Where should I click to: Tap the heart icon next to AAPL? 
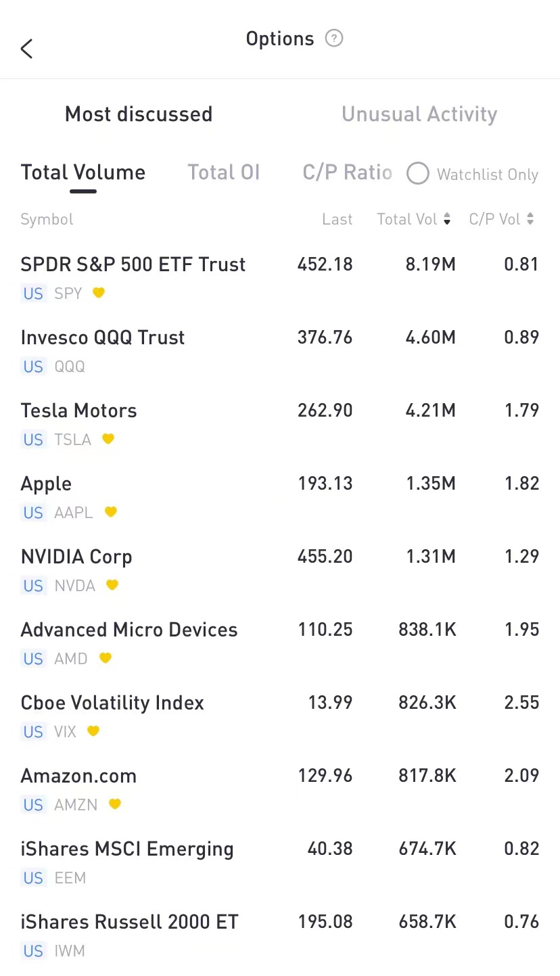111,512
